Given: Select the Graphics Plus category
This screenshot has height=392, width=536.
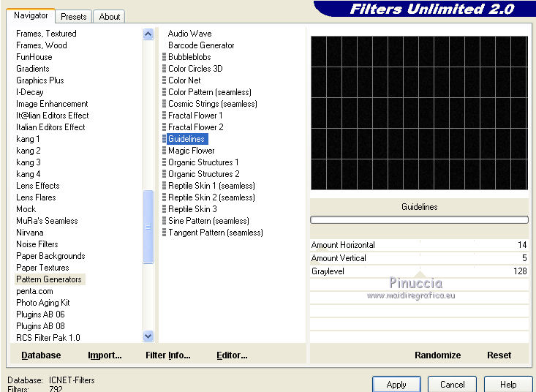Looking at the screenshot, I should click(x=40, y=80).
